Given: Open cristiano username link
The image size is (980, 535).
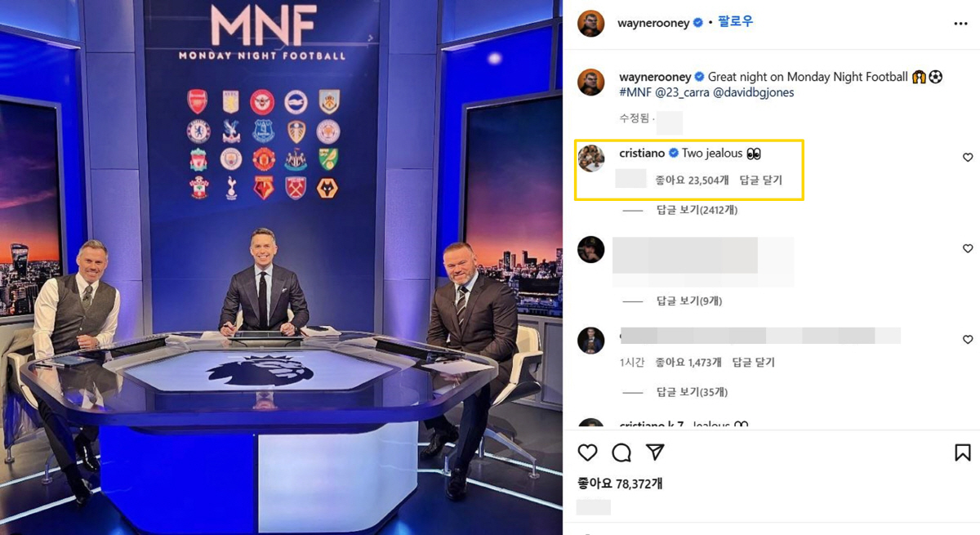Looking at the screenshot, I should click(x=642, y=153).
